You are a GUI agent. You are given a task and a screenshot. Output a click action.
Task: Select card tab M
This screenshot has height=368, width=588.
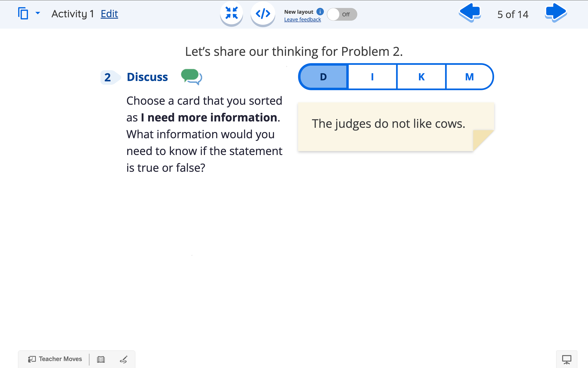point(469,77)
